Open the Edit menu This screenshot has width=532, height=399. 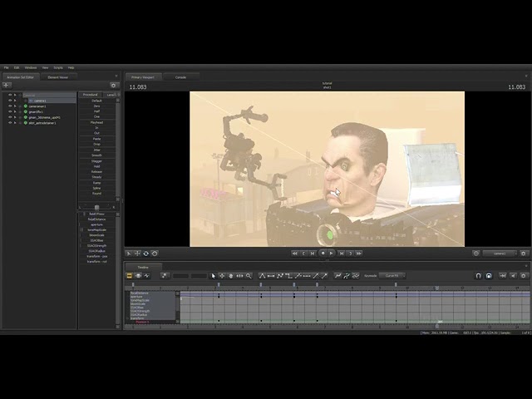click(x=17, y=68)
